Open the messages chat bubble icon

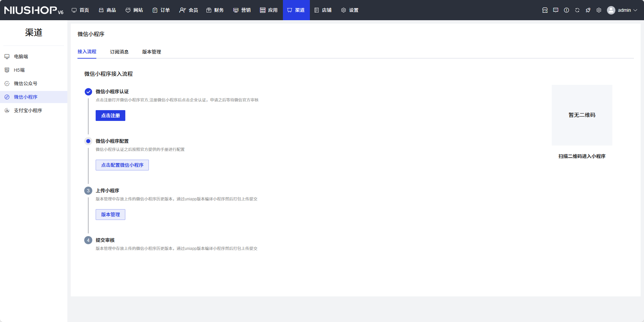coord(555,10)
